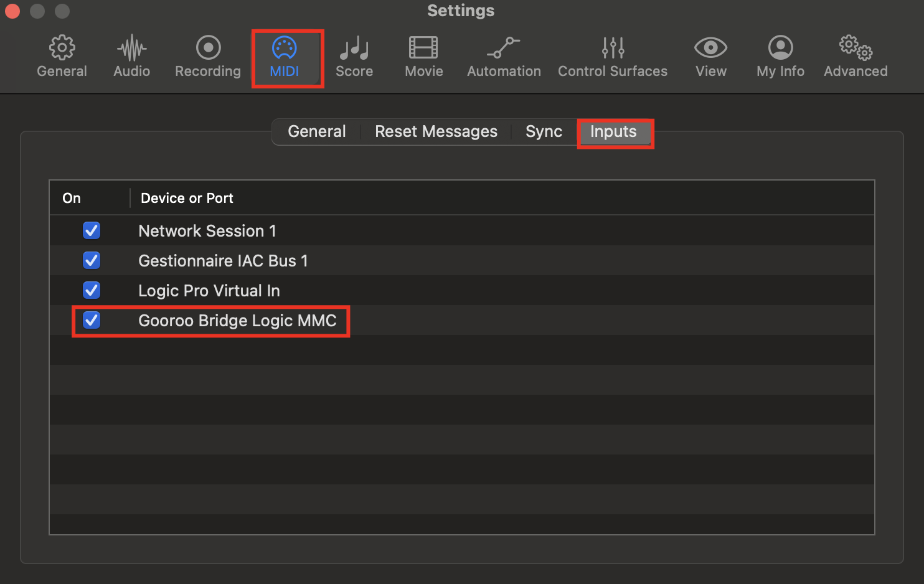
Task: Open Audio settings waveform icon
Action: coord(131,48)
